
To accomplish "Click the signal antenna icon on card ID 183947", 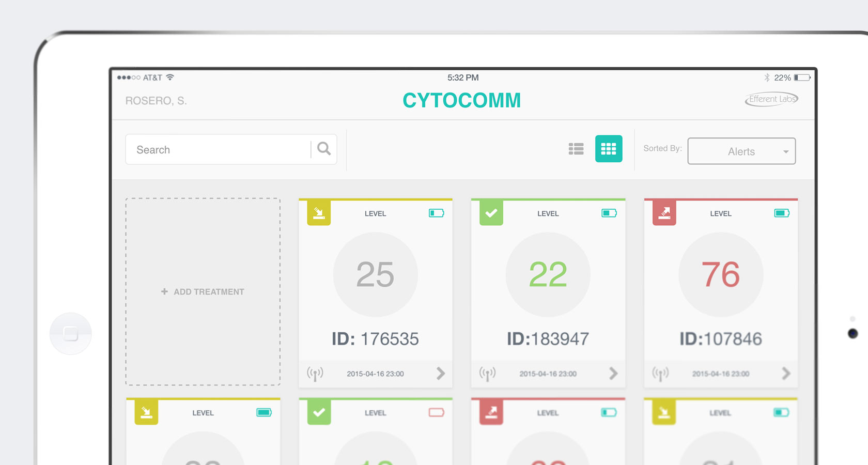I will pyautogui.click(x=487, y=373).
